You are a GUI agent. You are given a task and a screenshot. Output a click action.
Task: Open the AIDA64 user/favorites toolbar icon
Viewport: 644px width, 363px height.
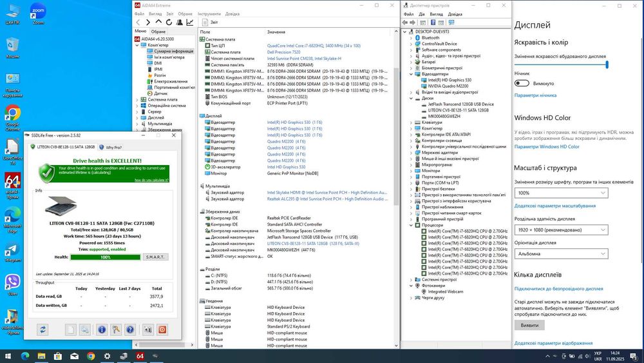click(x=180, y=22)
